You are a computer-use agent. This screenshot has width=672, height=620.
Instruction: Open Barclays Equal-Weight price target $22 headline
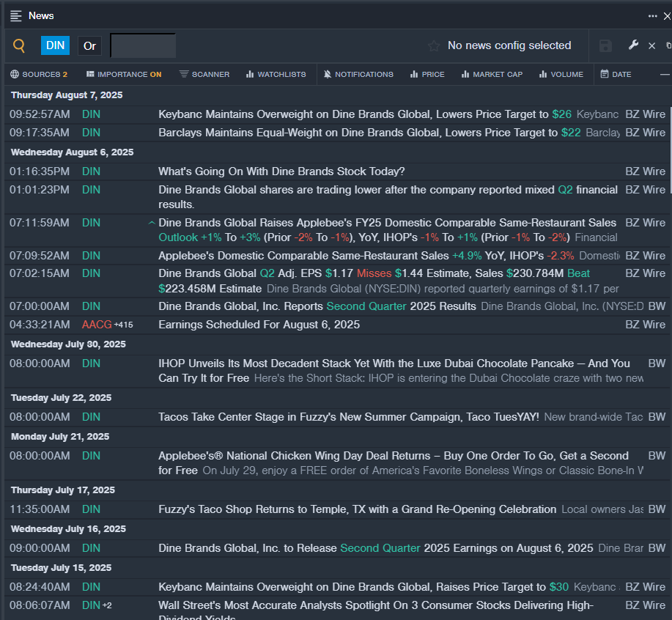click(x=369, y=133)
